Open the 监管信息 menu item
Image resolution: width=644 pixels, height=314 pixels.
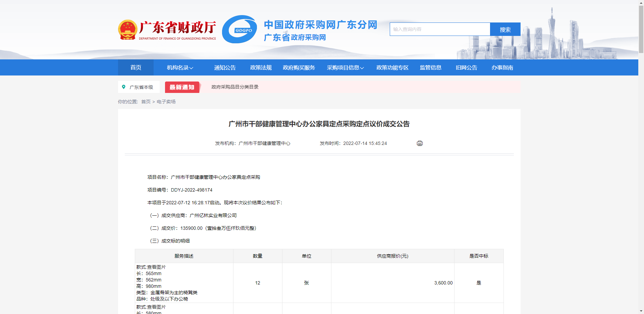pyautogui.click(x=431, y=67)
